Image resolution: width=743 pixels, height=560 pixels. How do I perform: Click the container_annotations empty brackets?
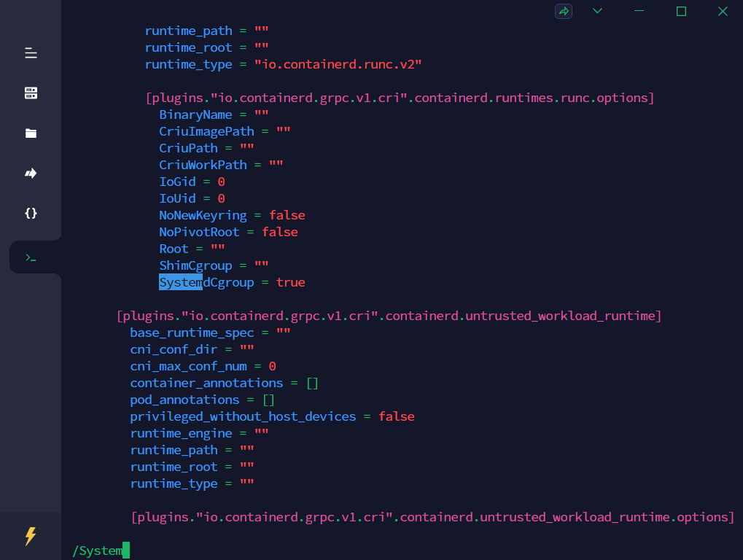point(311,383)
